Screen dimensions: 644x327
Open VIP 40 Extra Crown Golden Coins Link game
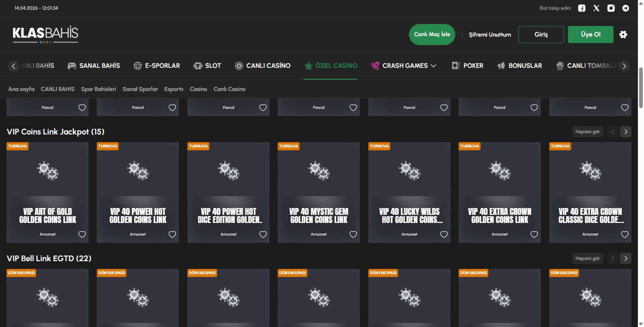(x=500, y=193)
